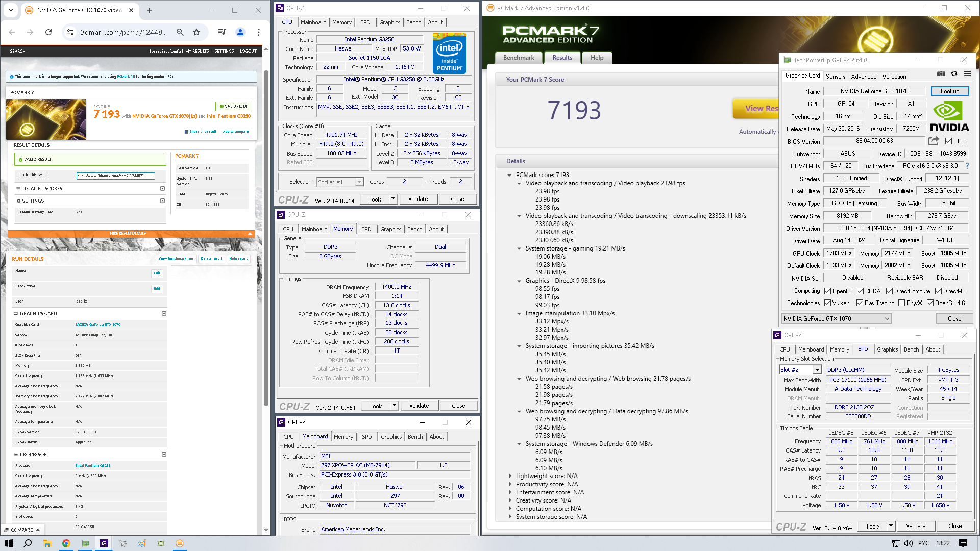Viewport: 980px width, 551px height.
Task: Expand Detailed Scores section
Action: point(162,188)
